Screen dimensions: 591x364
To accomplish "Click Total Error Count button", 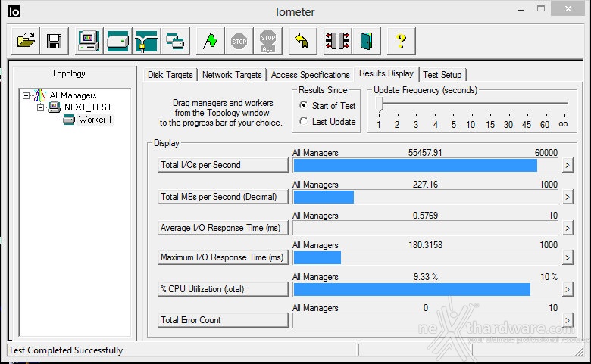I will point(223,320).
